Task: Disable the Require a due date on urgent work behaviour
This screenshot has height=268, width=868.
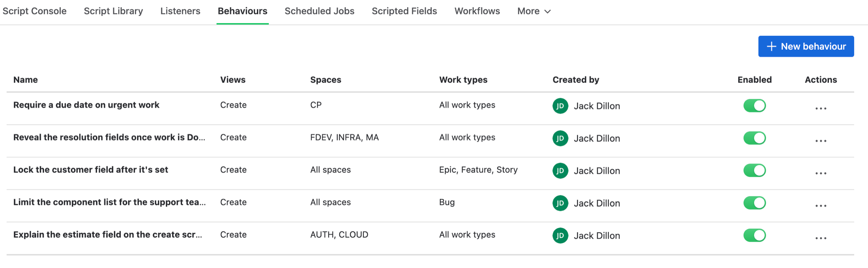Action: click(x=754, y=106)
